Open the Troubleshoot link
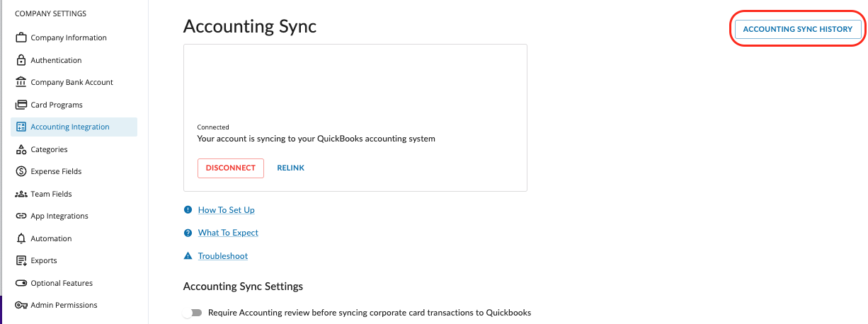This screenshot has width=868, height=324. click(223, 256)
